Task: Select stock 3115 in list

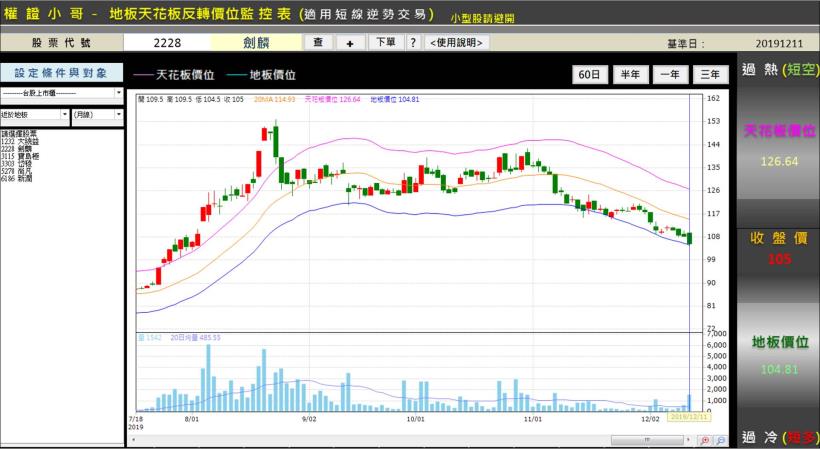Action: coord(20,156)
